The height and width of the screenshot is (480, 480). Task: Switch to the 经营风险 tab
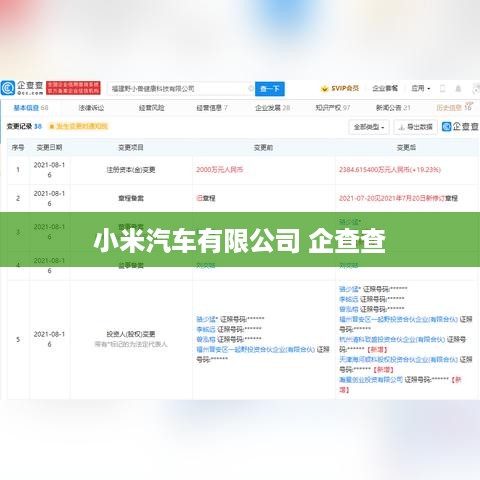click(x=152, y=108)
